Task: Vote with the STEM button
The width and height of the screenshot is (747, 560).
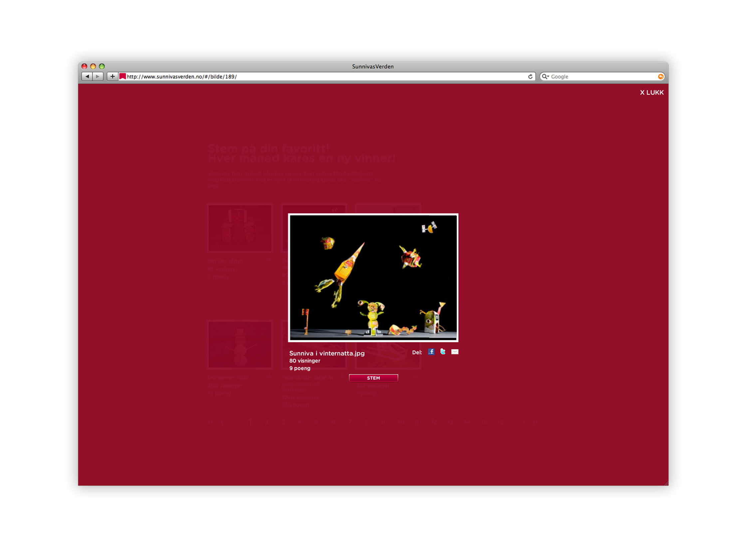Action: 373,378
